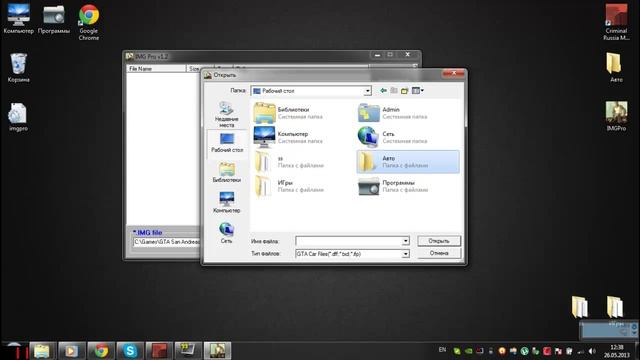Click File Name column header in IMG Pro
Viewport: 640px width, 360px height.
point(156,69)
